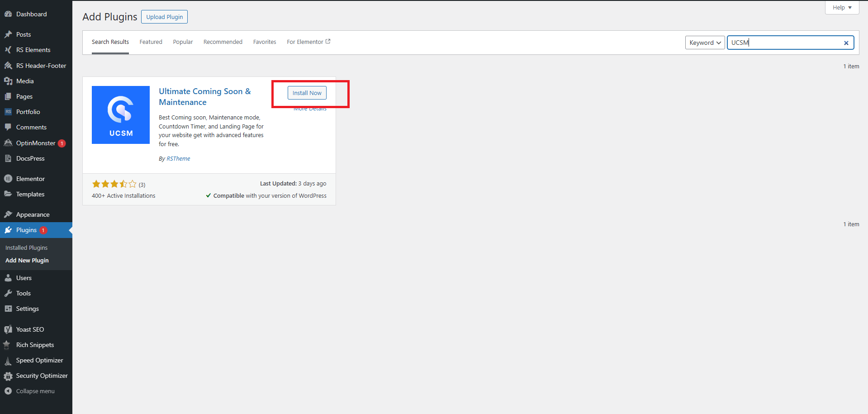Open the Keyword search type dropdown
Viewport: 868px width, 414px height.
click(705, 43)
